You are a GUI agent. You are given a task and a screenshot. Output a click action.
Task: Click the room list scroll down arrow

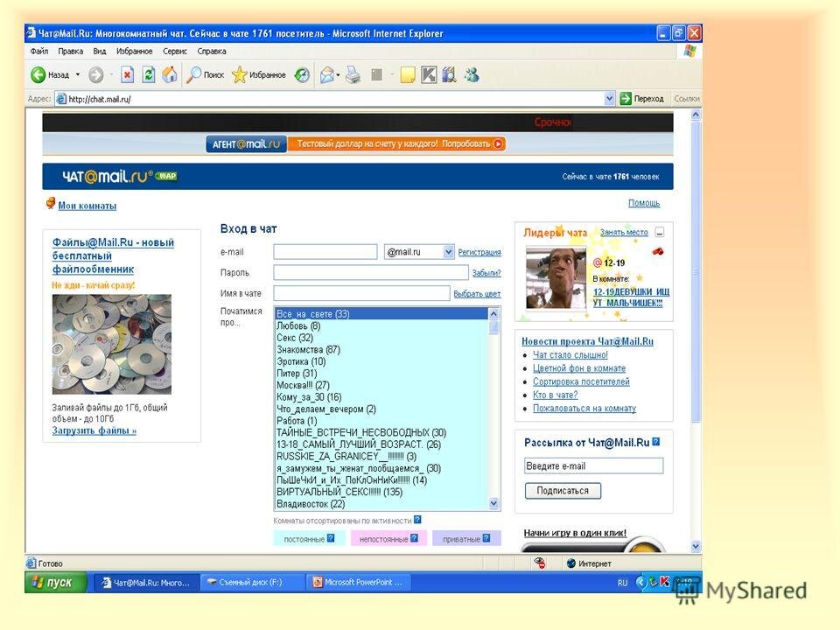(493, 503)
